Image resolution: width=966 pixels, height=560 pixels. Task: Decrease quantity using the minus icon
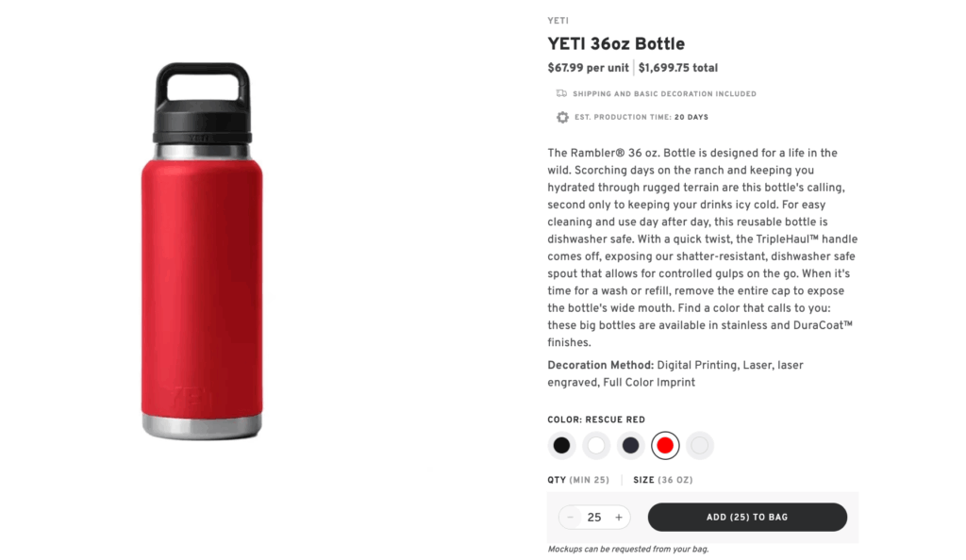tap(570, 517)
